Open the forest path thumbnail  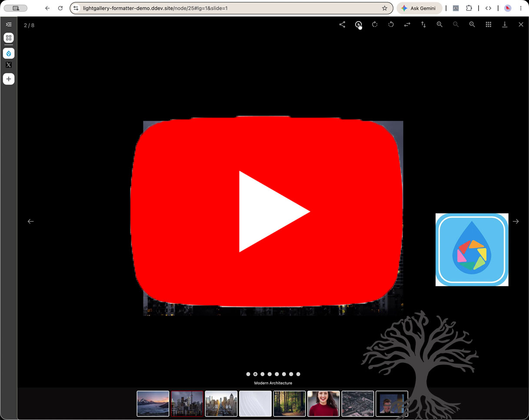click(x=289, y=403)
